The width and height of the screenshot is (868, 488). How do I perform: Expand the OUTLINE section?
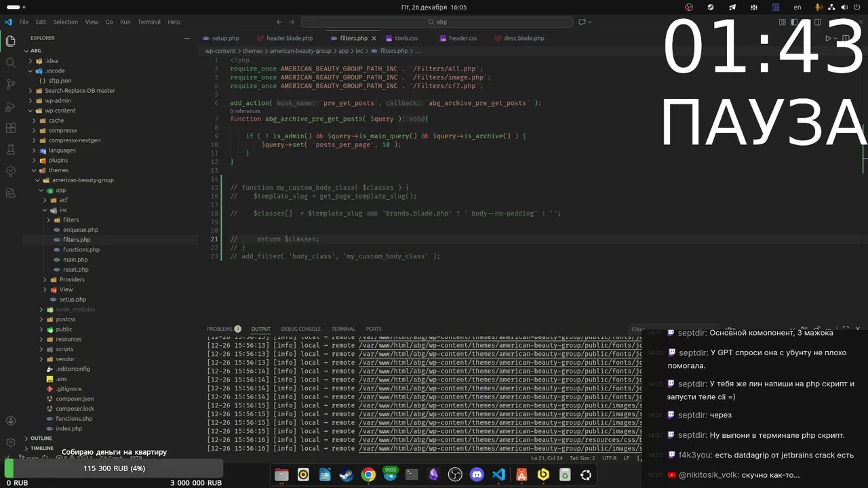click(41, 439)
